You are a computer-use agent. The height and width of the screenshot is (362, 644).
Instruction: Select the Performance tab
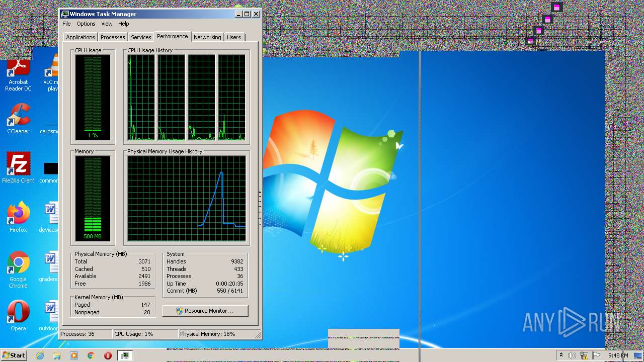[x=172, y=36]
